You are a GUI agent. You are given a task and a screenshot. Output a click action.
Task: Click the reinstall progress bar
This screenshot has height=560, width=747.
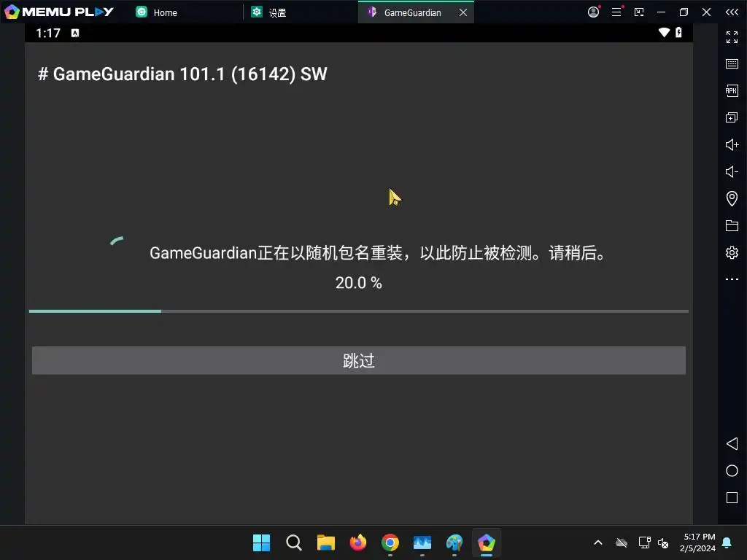tap(359, 311)
